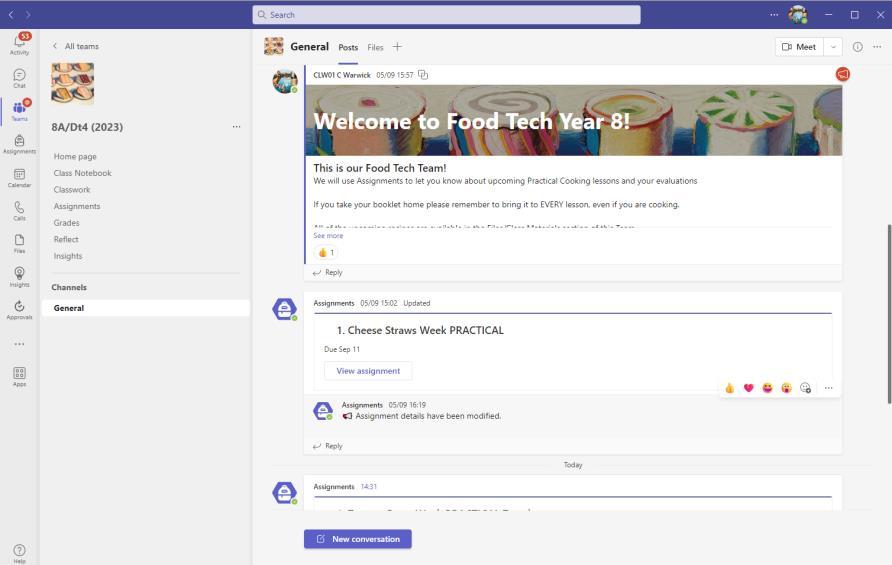Open Insights in the team menu list
Viewport: 892px width, 565px height.
68,256
